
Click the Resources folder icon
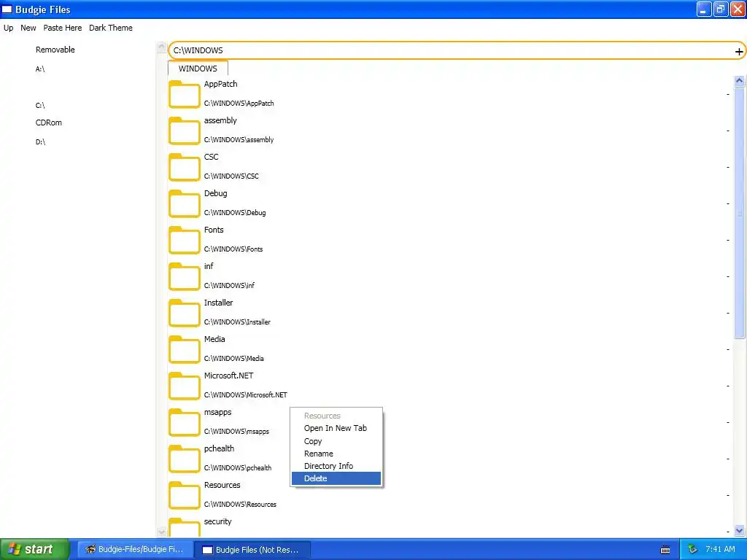pos(184,495)
